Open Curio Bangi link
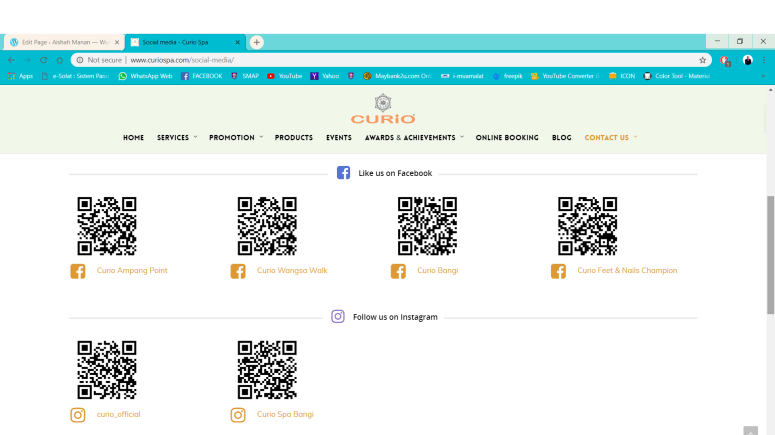 [437, 270]
